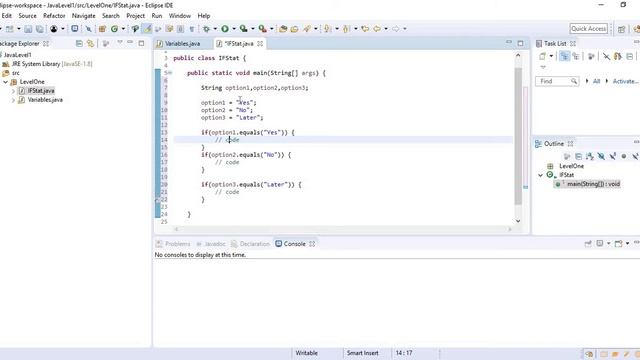Open the Source menu
This screenshot has width=640, height=360.
point(27,16)
